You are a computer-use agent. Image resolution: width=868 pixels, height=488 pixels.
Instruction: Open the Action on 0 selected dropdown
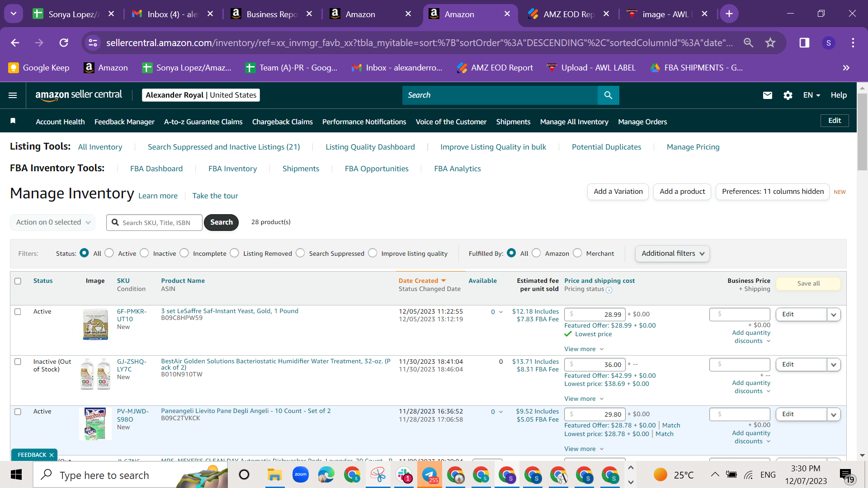(x=53, y=222)
